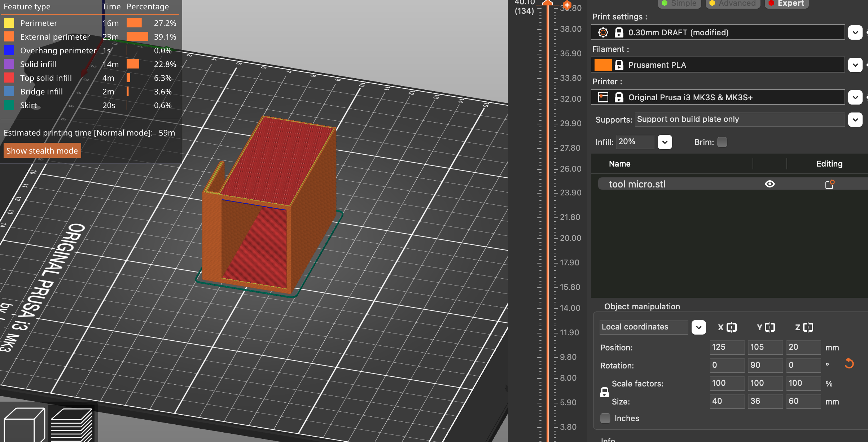Toggle the Inches checkbox
The height and width of the screenshot is (442, 868).
click(x=605, y=418)
